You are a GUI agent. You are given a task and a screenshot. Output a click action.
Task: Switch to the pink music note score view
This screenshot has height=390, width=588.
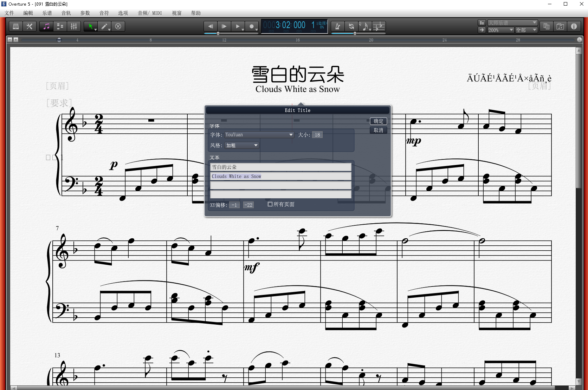[x=46, y=26]
